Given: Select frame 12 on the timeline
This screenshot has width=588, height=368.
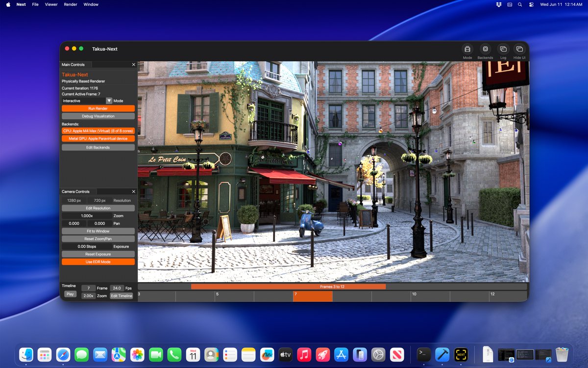Looking at the screenshot, I should click(508, 296).
